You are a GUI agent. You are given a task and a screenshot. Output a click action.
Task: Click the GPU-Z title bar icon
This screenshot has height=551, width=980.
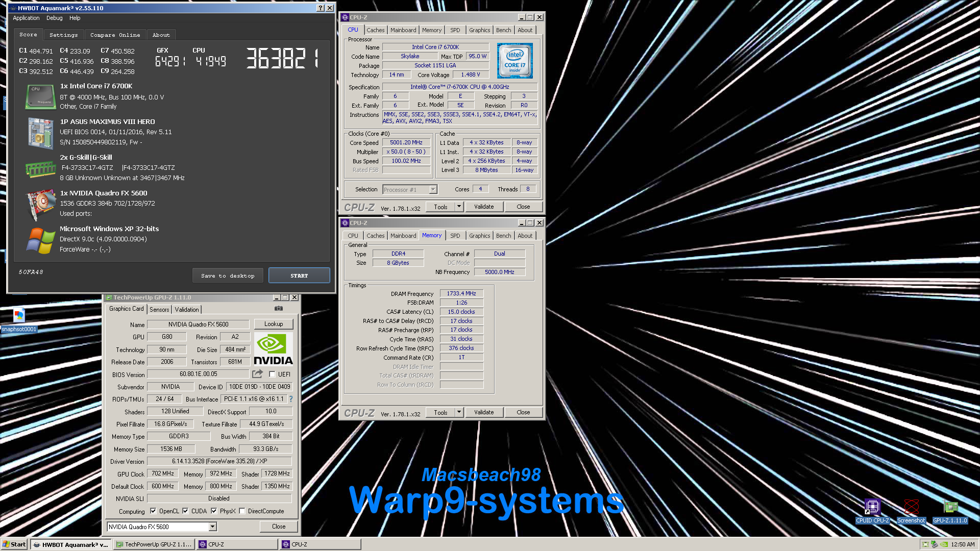pyautogui.click(x=109, y=297)
